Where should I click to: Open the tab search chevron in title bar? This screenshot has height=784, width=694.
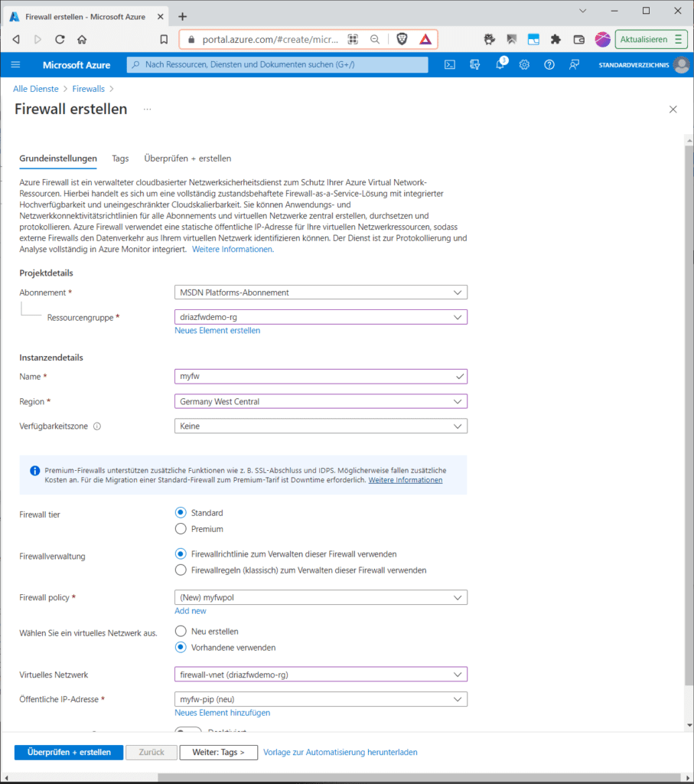point(582,11)
